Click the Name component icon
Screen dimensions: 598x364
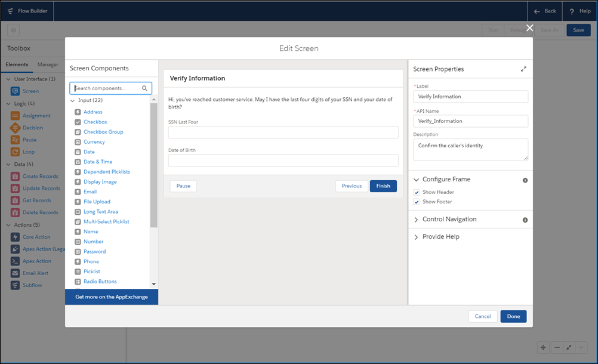pos(78,232)
